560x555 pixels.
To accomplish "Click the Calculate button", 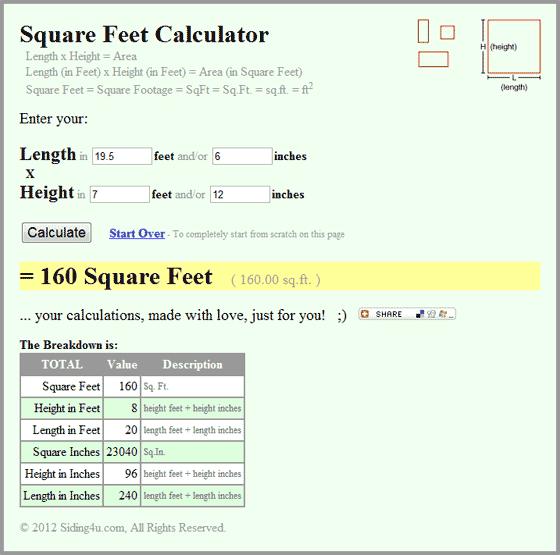I will coord(56,233).
